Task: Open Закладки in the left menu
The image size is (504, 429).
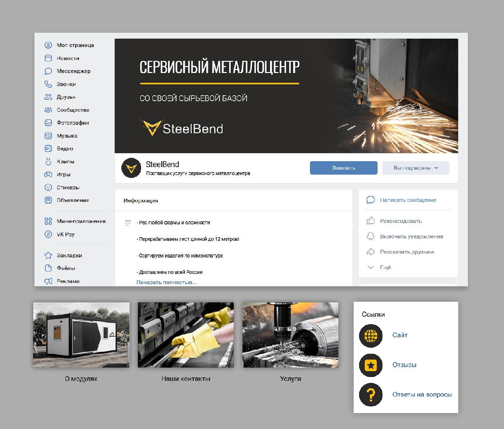Action: 69,255
